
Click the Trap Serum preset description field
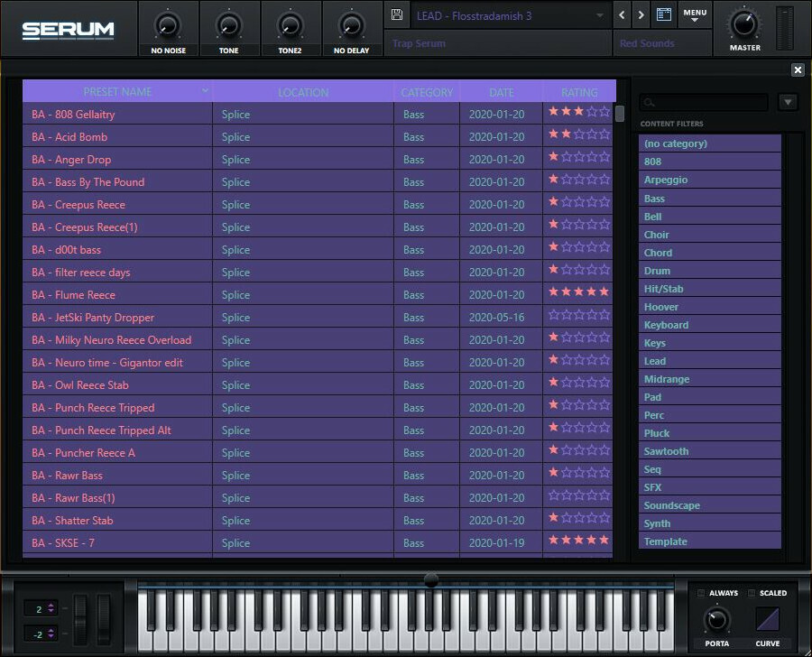click(498, 43)
